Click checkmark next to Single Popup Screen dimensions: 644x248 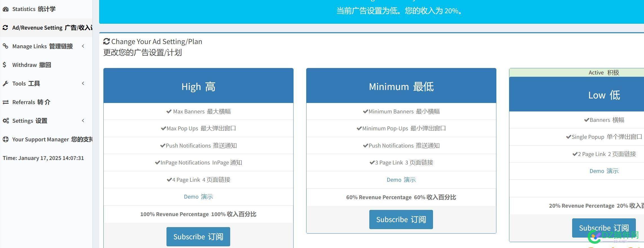pos(569,137)
